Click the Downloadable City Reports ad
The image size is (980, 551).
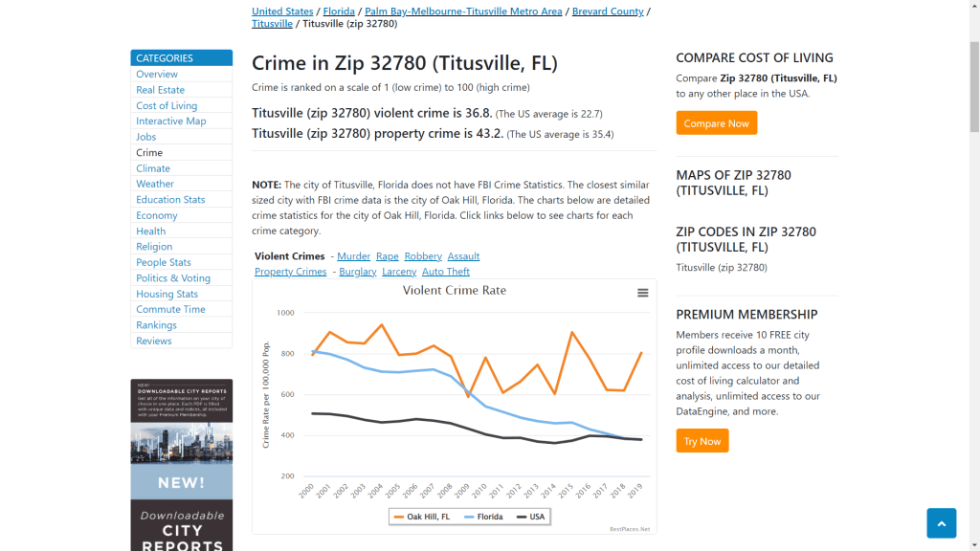(181, 459)
